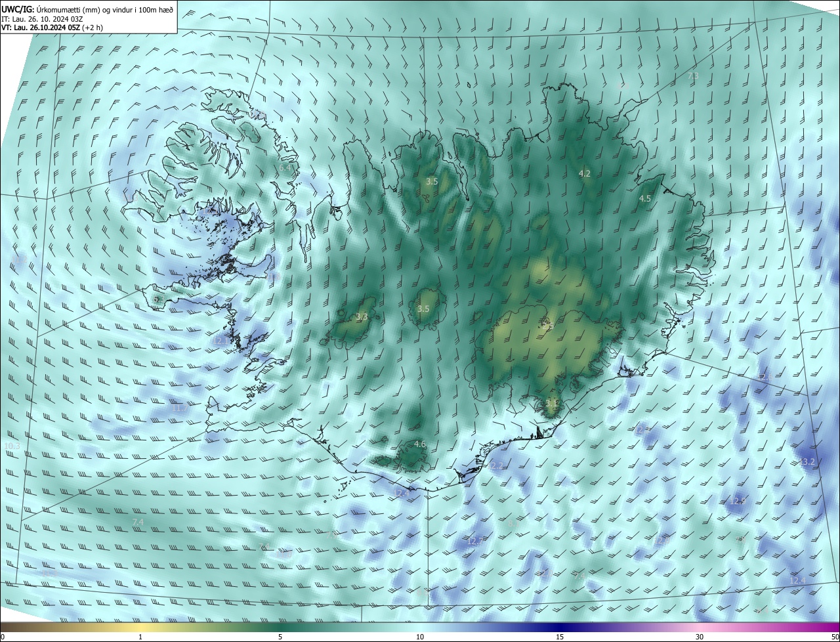Click the yellow part of the colour scale
The height and width of the screenshot is (642, 840).
tap(140, 627)
